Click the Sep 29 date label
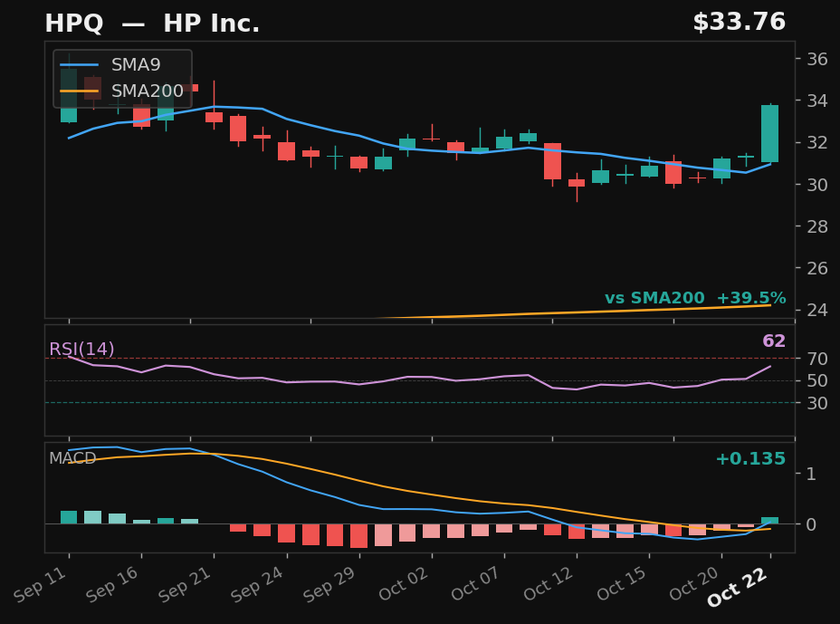840x624 pixels. 329,584
